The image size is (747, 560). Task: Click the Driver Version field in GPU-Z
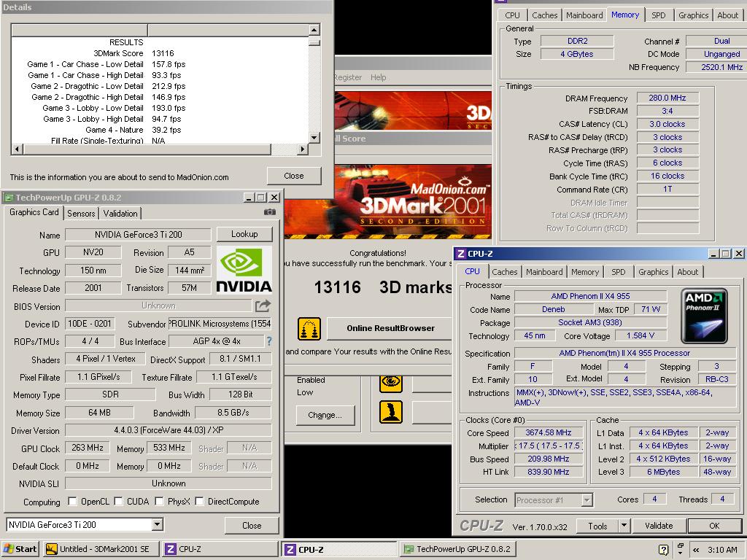tap(169, 430)
